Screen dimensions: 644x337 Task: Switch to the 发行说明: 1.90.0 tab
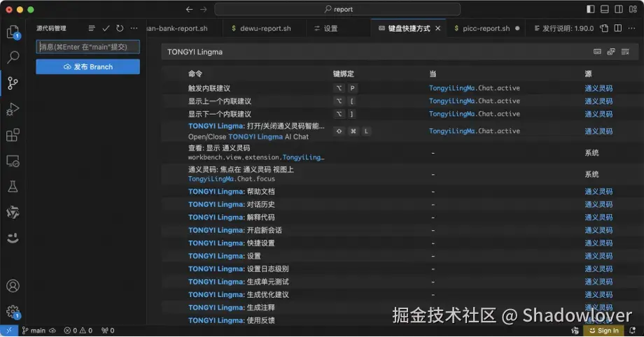pyautogui.click(x=563, y=29)
